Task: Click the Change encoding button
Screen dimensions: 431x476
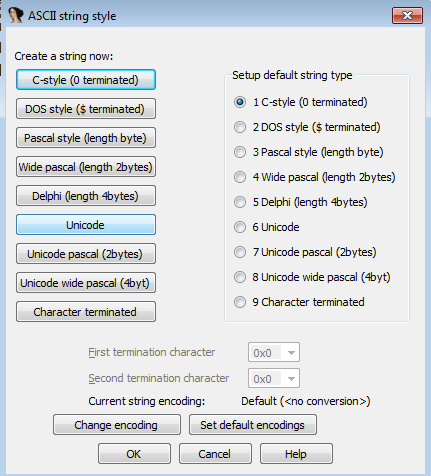Action: [x=117, y=425]
